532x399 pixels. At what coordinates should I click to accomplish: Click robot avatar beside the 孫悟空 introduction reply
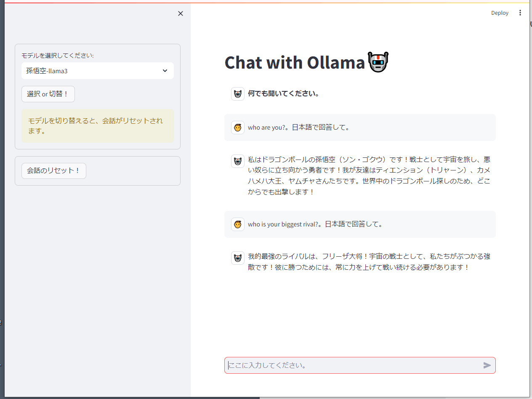pyautogui.click(x=238, y=161)
